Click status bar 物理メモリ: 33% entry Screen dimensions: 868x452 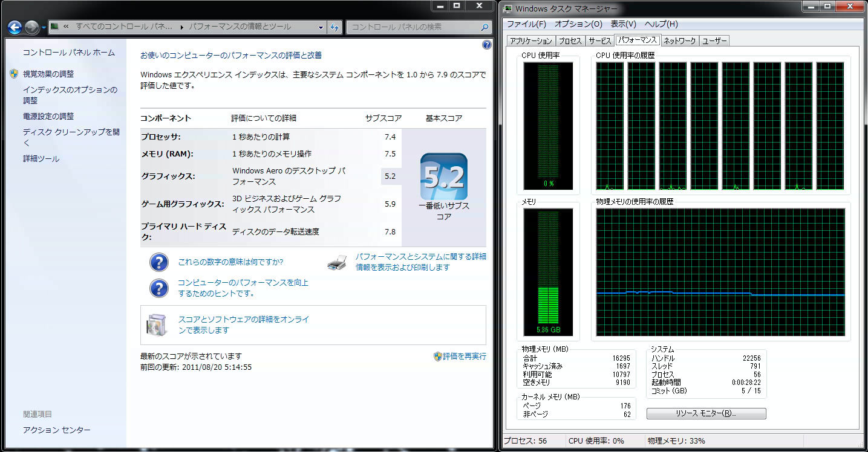(676, 441)
